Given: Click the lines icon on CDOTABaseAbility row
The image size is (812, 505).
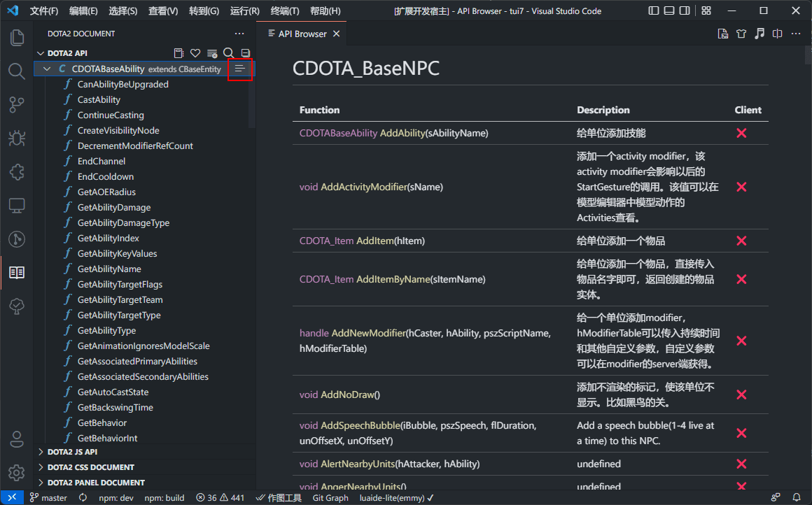Looking at the screenshot, I should point(240,69).
